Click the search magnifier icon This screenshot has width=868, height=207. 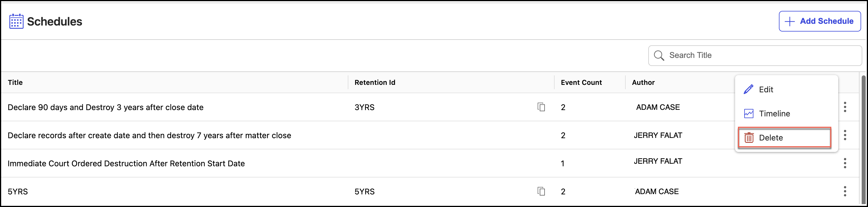[x=659, y=56]
